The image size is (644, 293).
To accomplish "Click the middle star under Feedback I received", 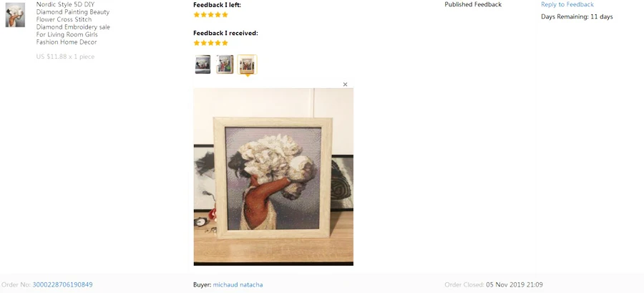I will 210,43.
